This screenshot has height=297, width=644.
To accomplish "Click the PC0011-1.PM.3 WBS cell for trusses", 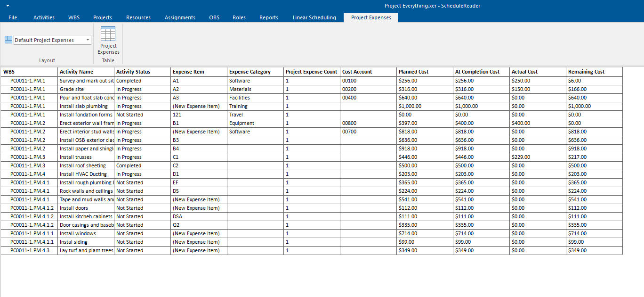I will pyautogui.click(x=29, y=157).
